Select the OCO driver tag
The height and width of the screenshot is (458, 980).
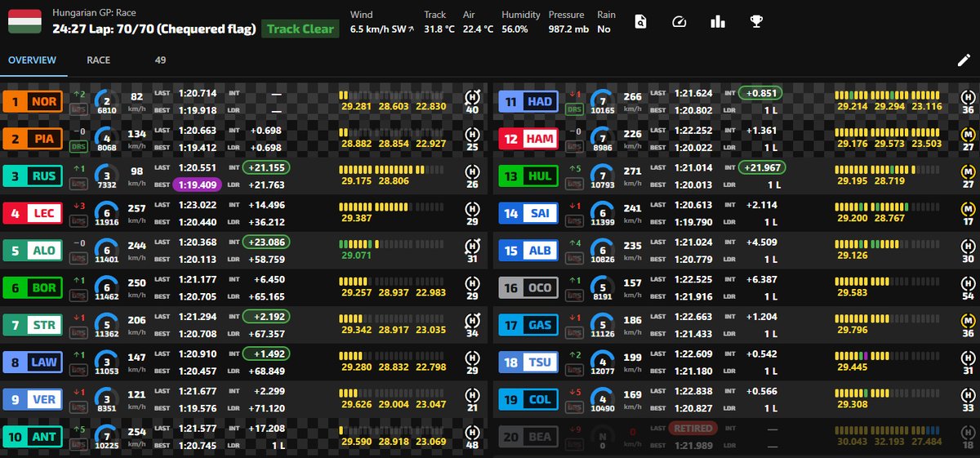pos(528,287)
